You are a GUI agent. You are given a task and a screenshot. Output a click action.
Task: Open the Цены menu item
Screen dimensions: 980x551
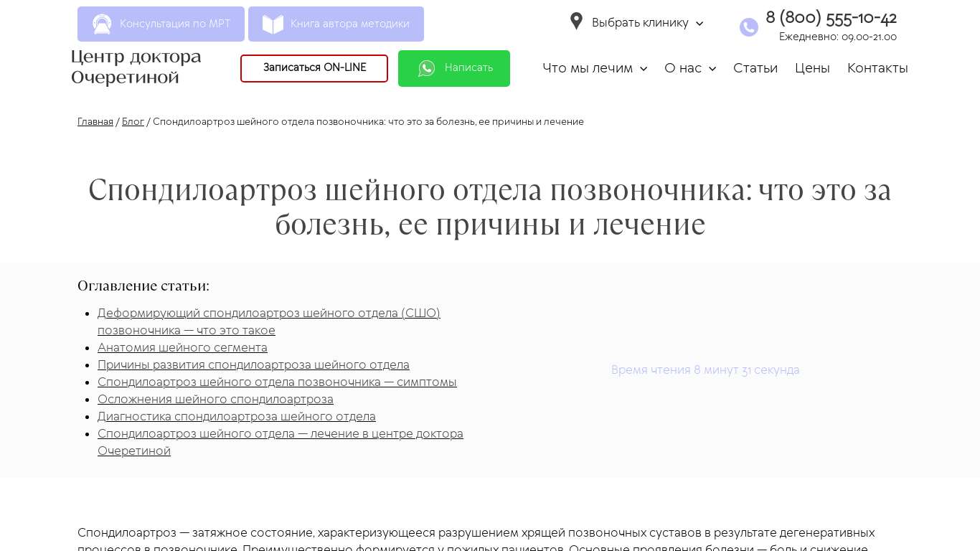point(812,68)
